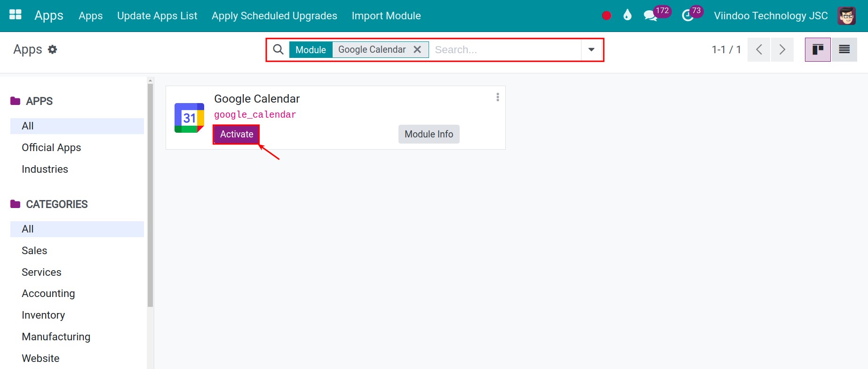Open Viindoo Technology JSC company switcher
Screen dimensions: 868x369
[x=771, y=16]
